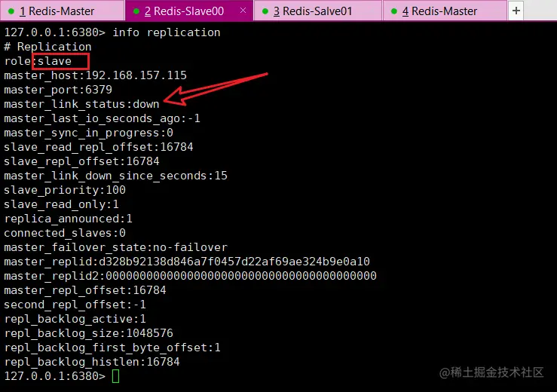This screenshot has height=392, width=557.
Task: Click 'repl_backlog_histlen:16784' line
Action: 92,362
